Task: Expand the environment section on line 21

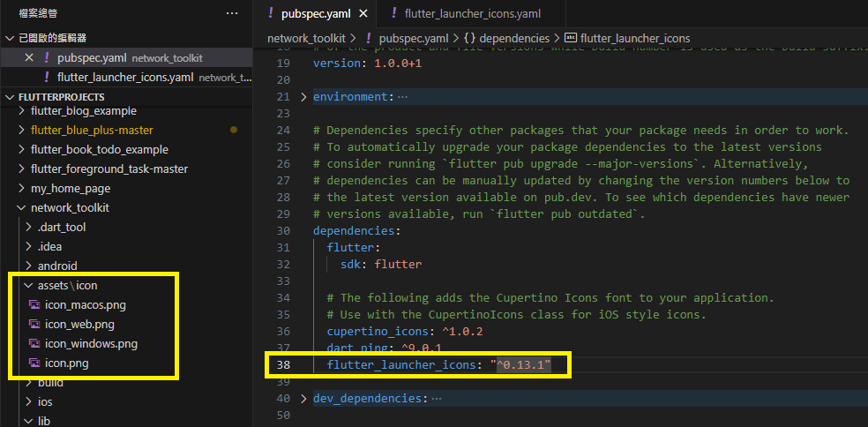Action: tap(304, 97)
